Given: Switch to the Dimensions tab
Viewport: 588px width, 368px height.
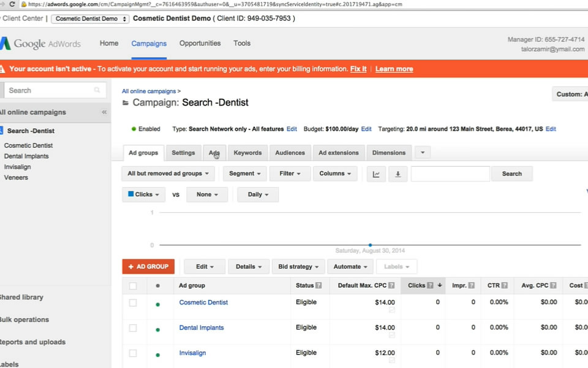Looking at the screenshot, I should [x=389, y=153].
